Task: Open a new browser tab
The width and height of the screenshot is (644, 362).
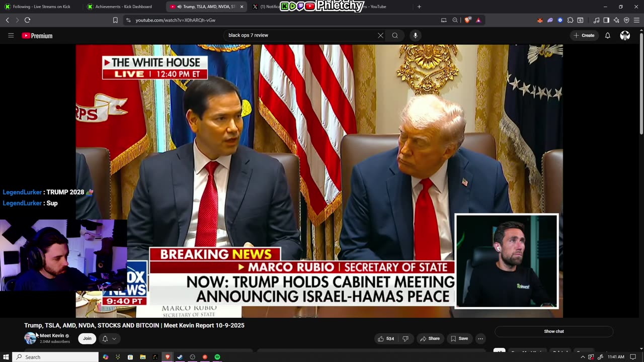Action: [419, 7]
